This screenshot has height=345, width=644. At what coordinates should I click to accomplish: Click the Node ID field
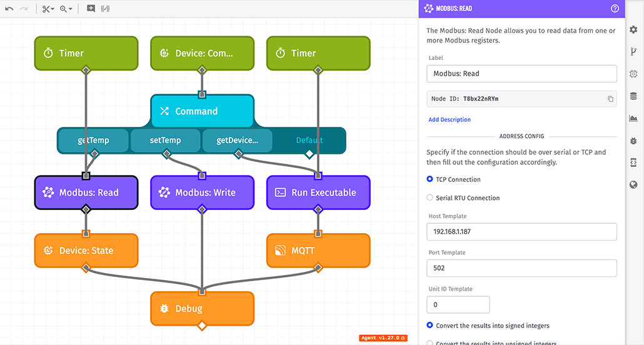point(521,99)
